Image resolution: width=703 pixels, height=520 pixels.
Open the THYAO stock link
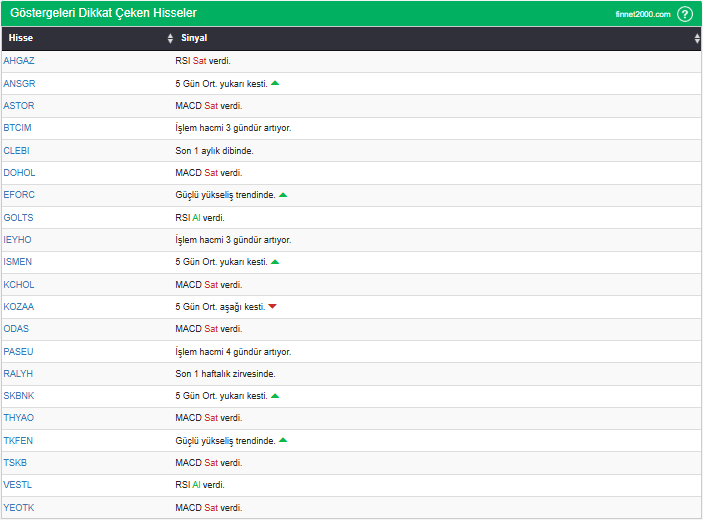[x=19, y=418]
